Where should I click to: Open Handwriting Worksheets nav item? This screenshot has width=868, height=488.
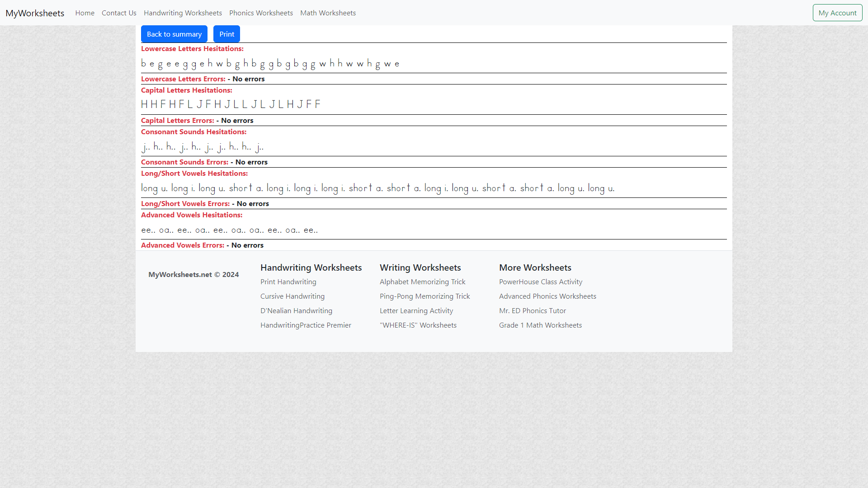pos(183,13)
